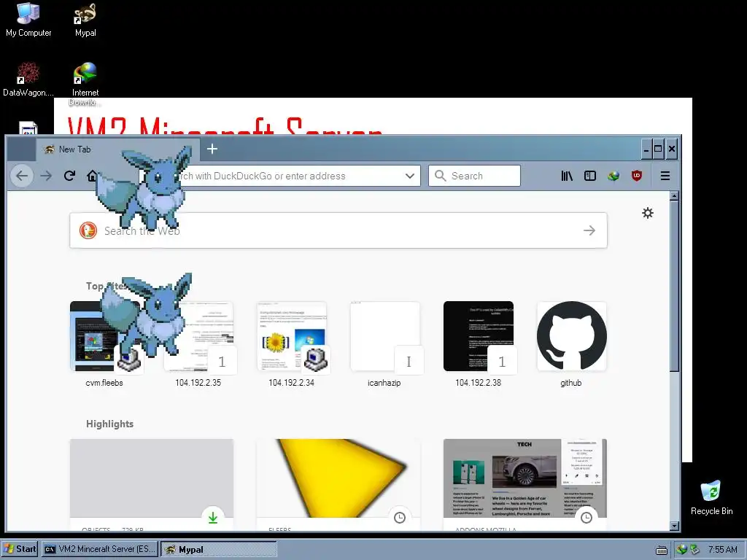Open the Home page button
The height and width of the screenshot is (560, 747).
coord(92,176)
